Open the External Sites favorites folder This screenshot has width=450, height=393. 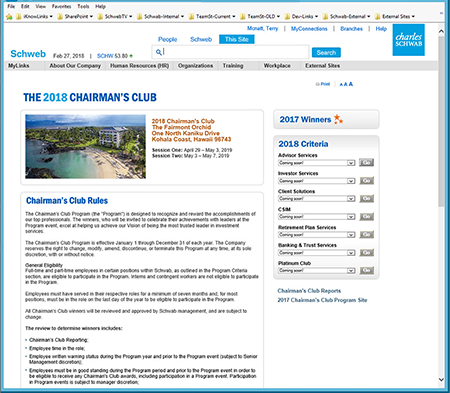395,16
